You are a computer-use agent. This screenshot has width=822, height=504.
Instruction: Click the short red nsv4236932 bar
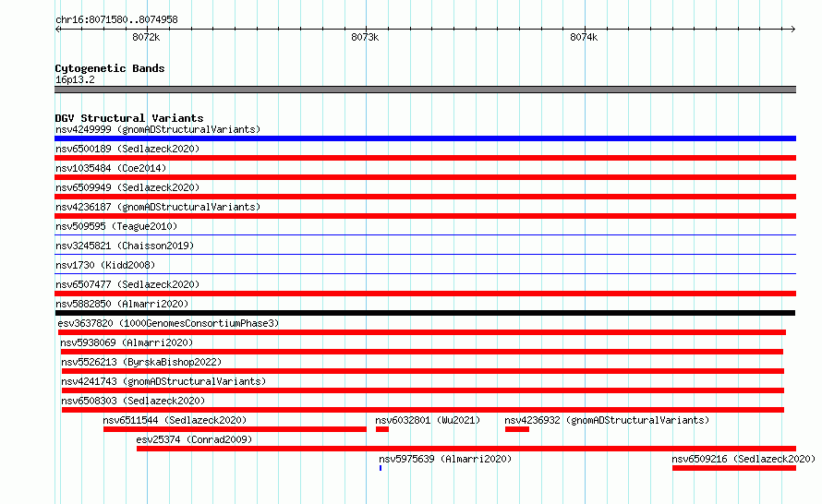[517, 429]
